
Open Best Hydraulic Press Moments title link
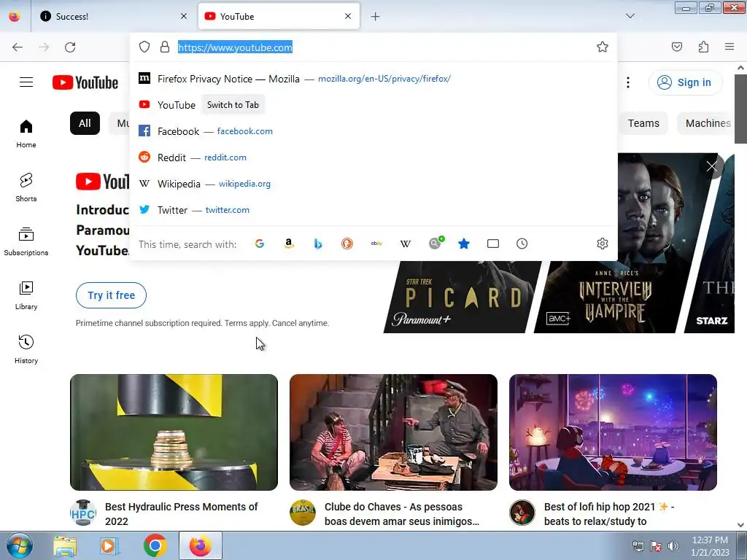pyautogui.click(x=182, y=514)
